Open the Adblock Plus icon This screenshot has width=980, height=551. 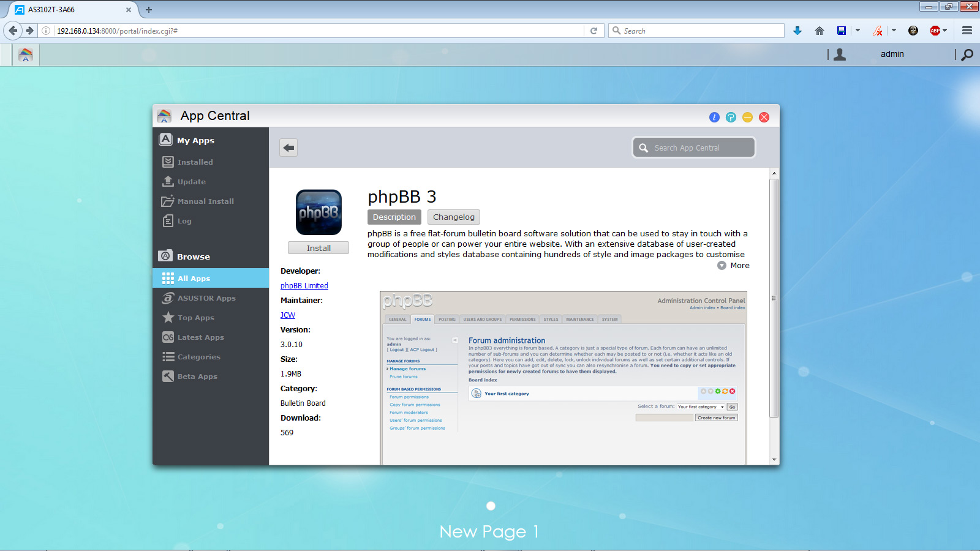pyautogui.click(x=935, y=31)
